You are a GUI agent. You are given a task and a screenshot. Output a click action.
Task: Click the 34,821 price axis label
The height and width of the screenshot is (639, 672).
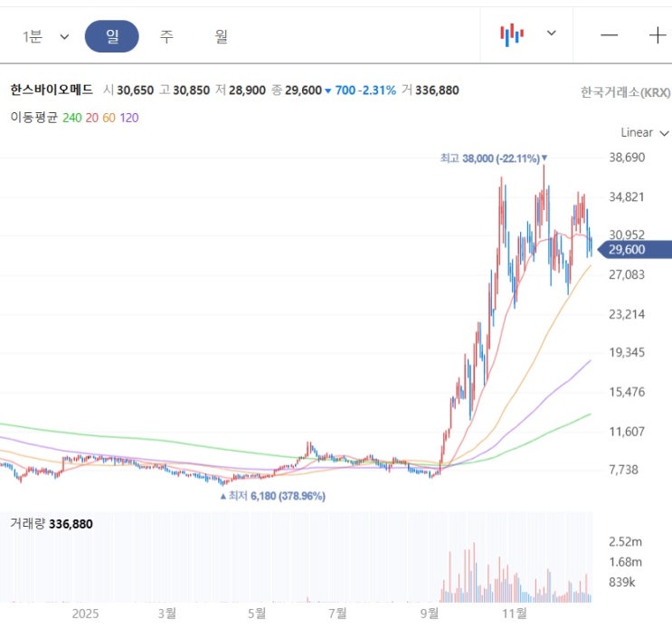coord(627,196)
